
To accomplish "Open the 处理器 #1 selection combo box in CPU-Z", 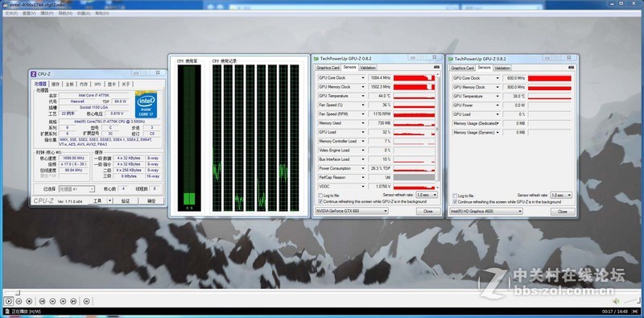I will point(76,189).
